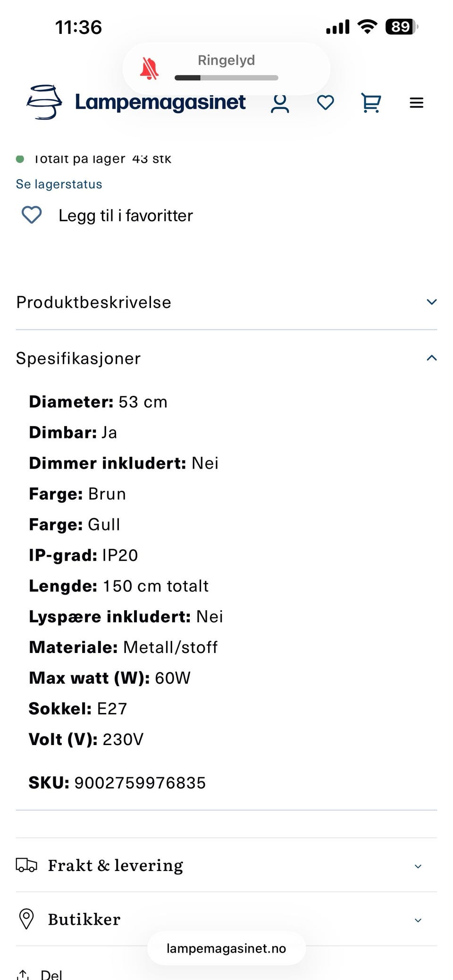453x980 pixels.
Task: Expand Butikker dropdown arrow
Action: tap(418, 920)
